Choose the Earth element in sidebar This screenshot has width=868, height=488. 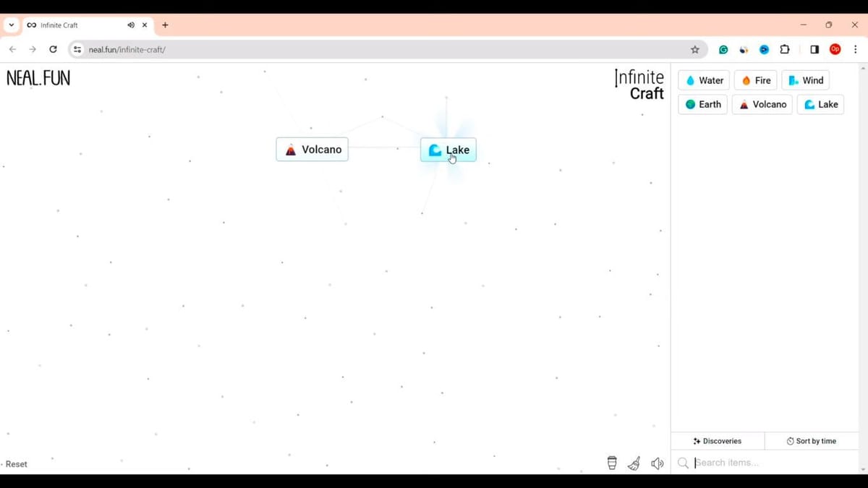point(702,104)
